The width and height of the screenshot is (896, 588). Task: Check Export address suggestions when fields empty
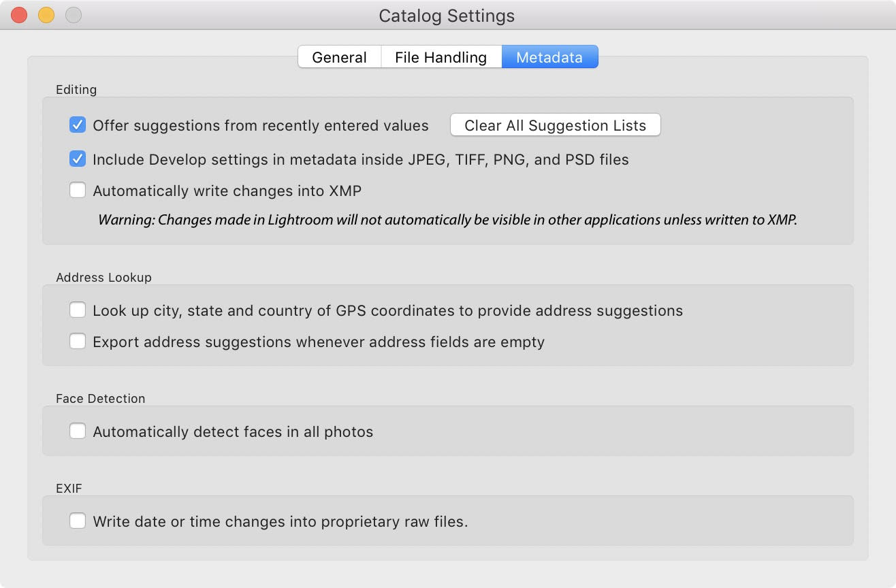(78, 342)
